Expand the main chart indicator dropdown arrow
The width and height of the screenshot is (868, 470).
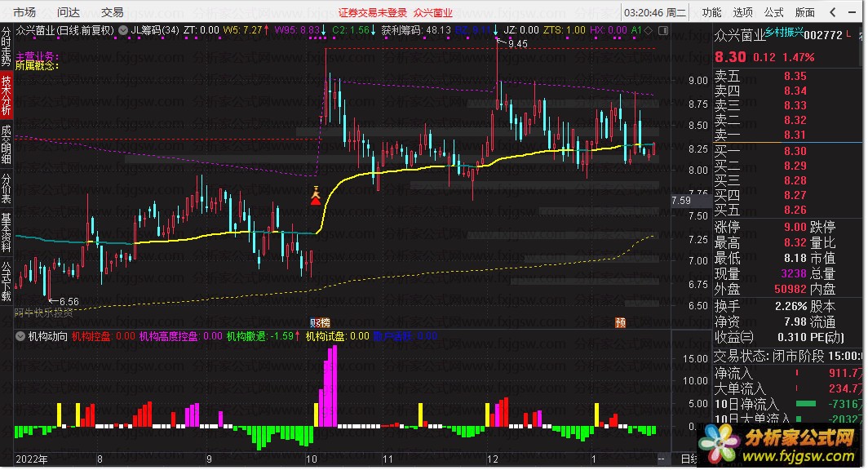[123, 30]
